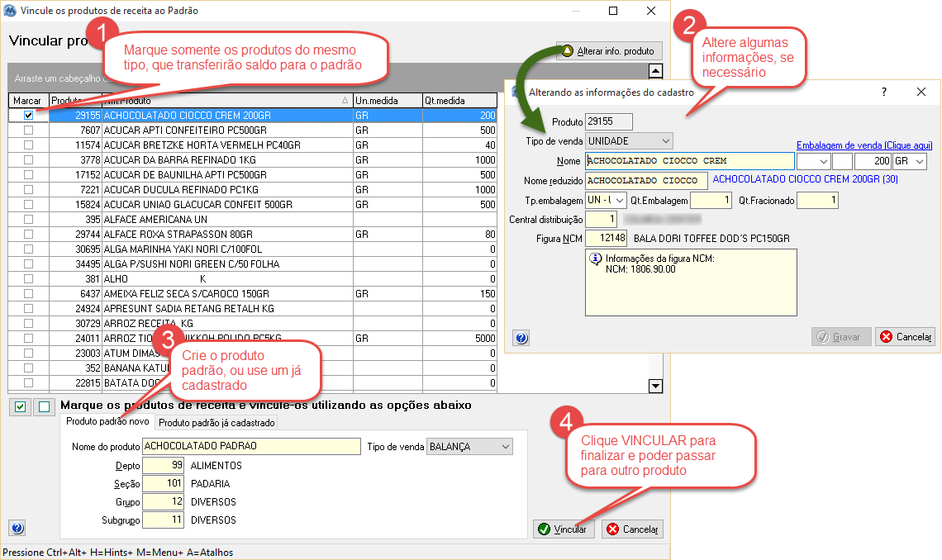Click Central distribuição field
942x560 pixels.
(x=601, y=219)
